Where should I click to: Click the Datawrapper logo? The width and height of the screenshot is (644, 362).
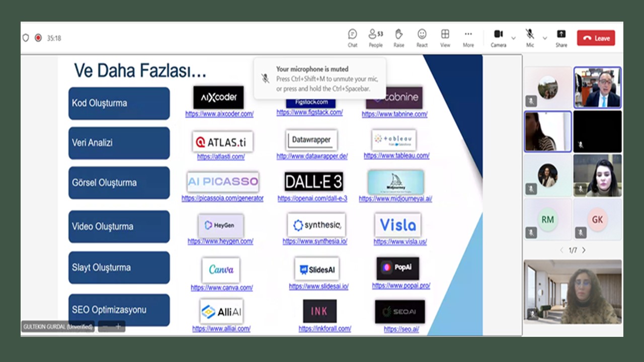pos(311,140)
